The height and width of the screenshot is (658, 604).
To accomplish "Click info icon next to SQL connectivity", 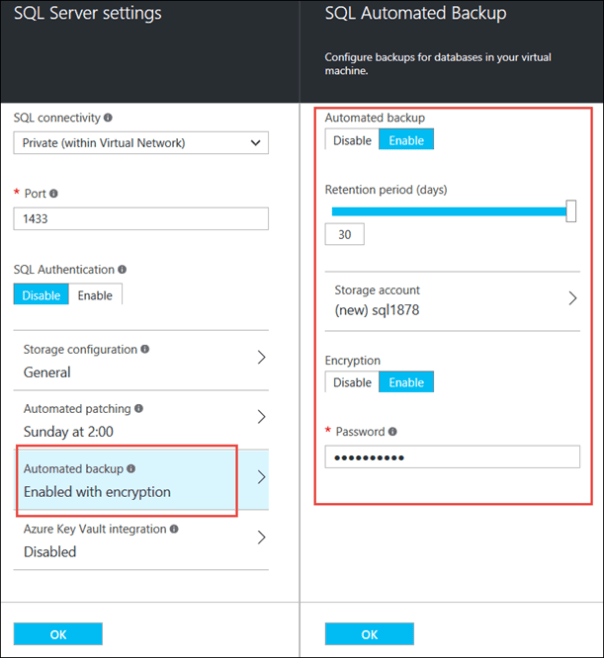I will pos(108,118).
